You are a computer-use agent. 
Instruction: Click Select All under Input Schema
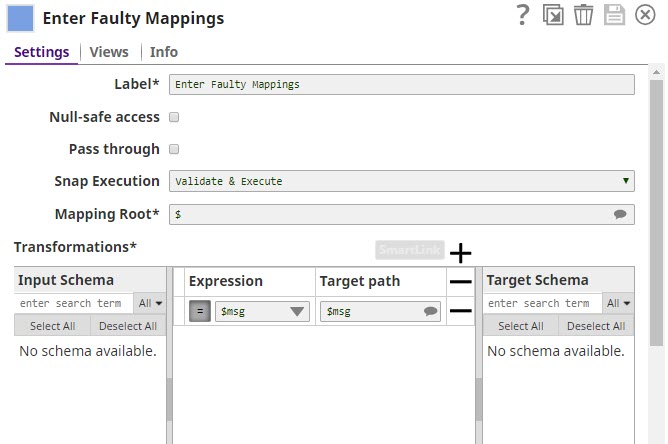(52, 326)
